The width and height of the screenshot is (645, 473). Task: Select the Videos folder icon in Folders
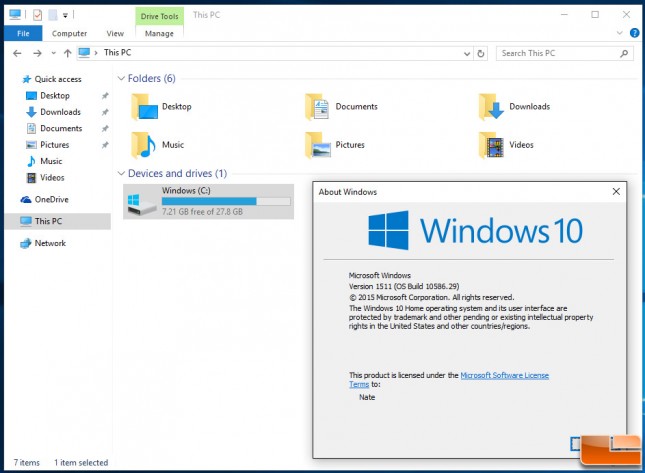click(x=491, y=145)
